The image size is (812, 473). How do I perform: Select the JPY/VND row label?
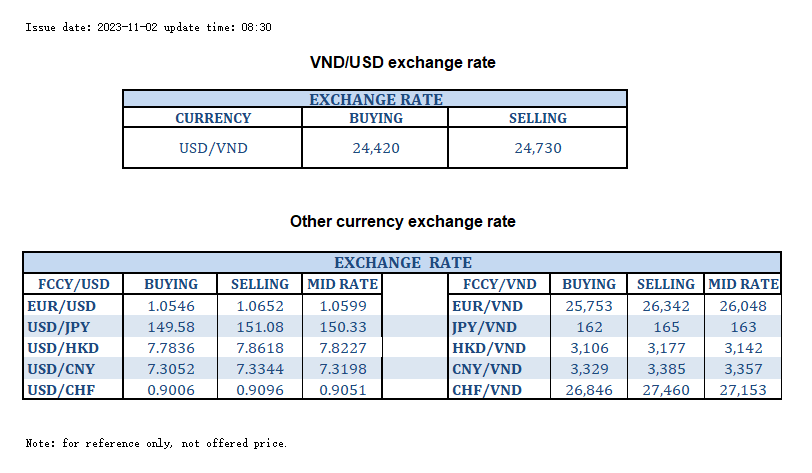(485, 326)
